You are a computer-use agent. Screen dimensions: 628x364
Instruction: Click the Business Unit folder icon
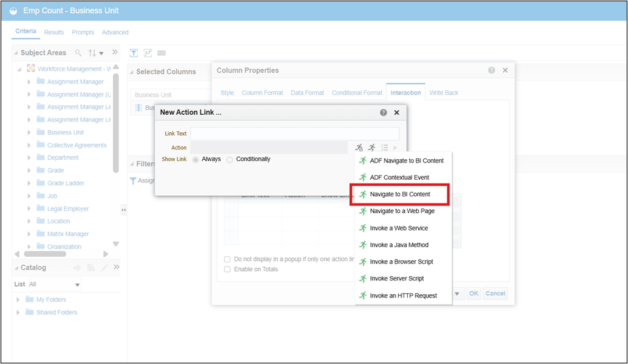point(40,132)
